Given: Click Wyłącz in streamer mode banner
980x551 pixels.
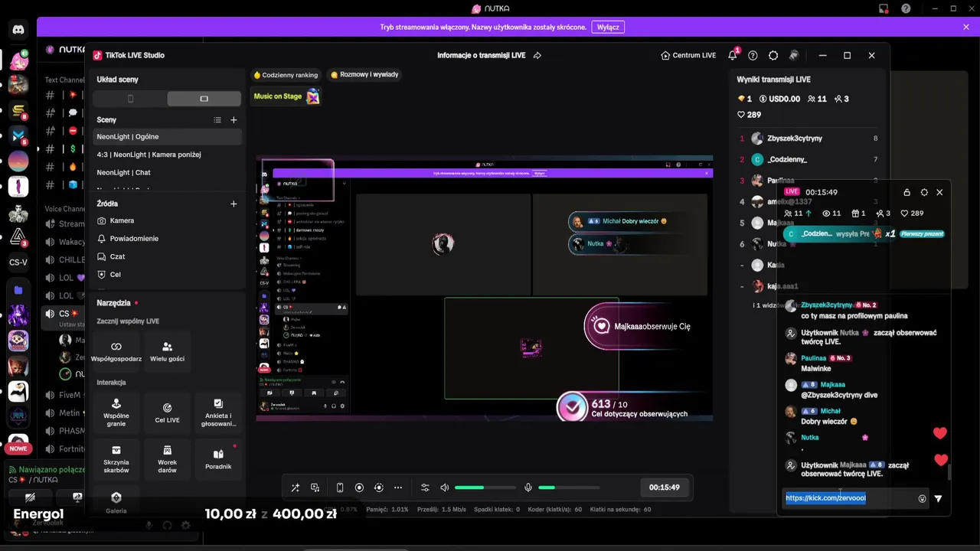Looking at the screenshot, I should [x=608, y=27].
